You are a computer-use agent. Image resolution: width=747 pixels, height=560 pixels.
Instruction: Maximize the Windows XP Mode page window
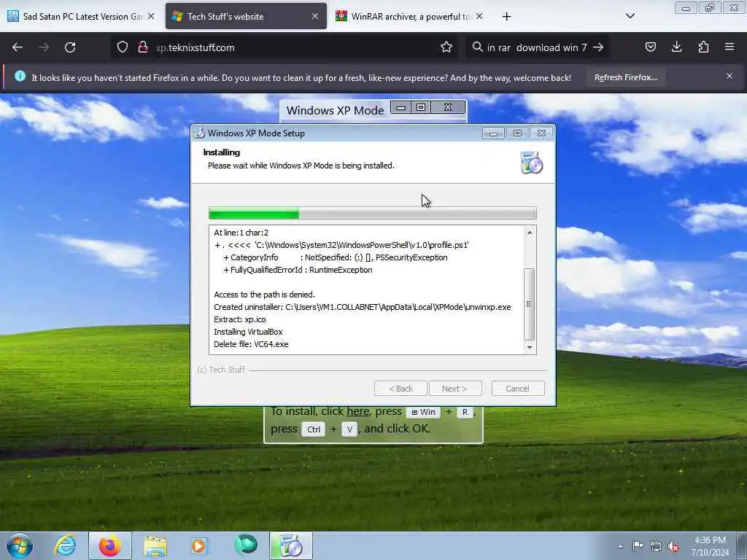pyautogui.click(x=421, y=108)
